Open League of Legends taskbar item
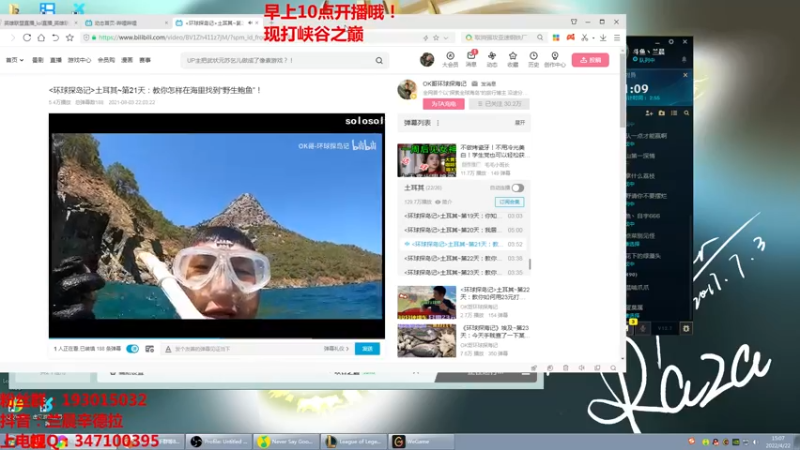The image size is (800, 450). (x=354, y=442)
